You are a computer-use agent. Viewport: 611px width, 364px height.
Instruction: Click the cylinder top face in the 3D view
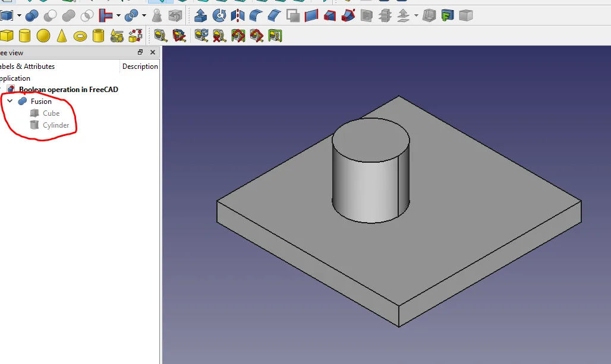coord(370,140)
